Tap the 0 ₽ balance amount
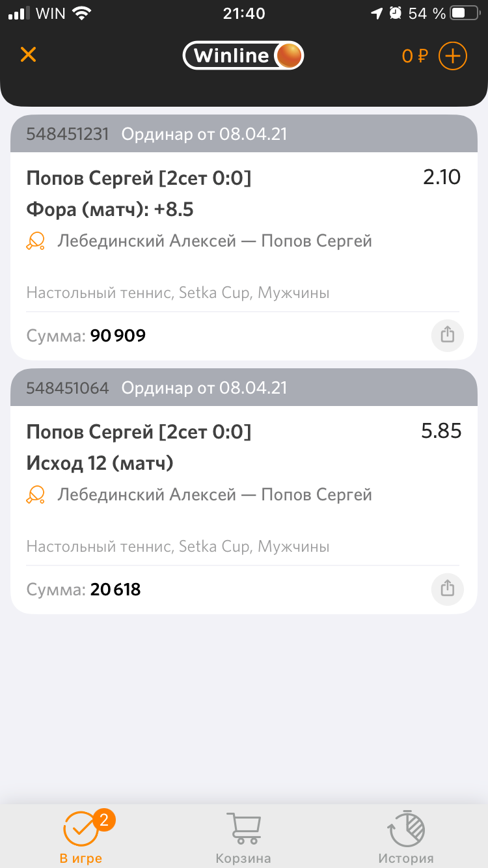This screenshot has width=488, height=868. coord(414,57)
